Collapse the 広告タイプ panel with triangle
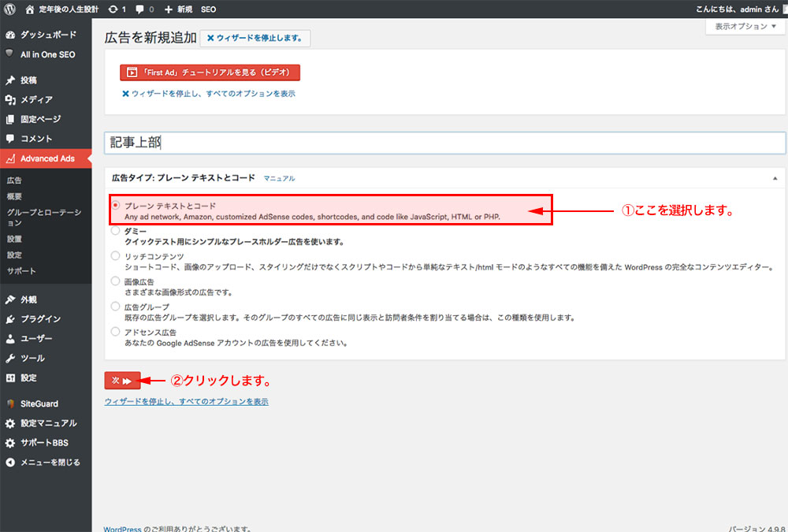 [775, 178]
